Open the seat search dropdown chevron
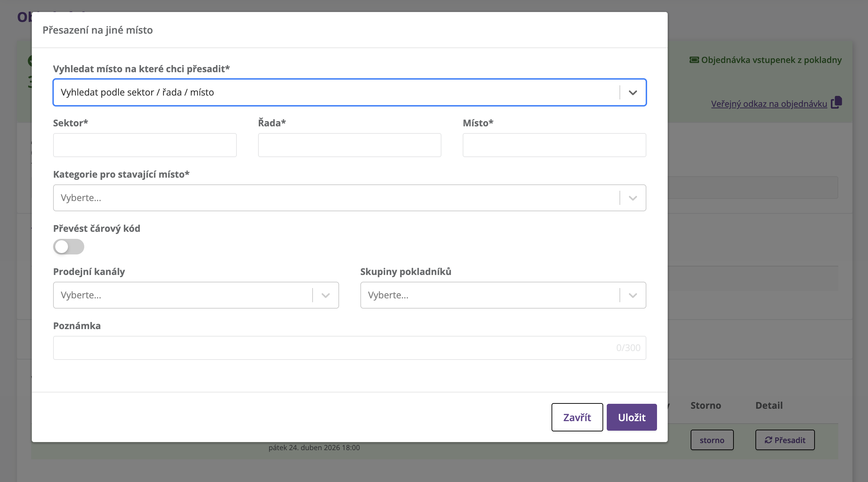 click(633, 92)
